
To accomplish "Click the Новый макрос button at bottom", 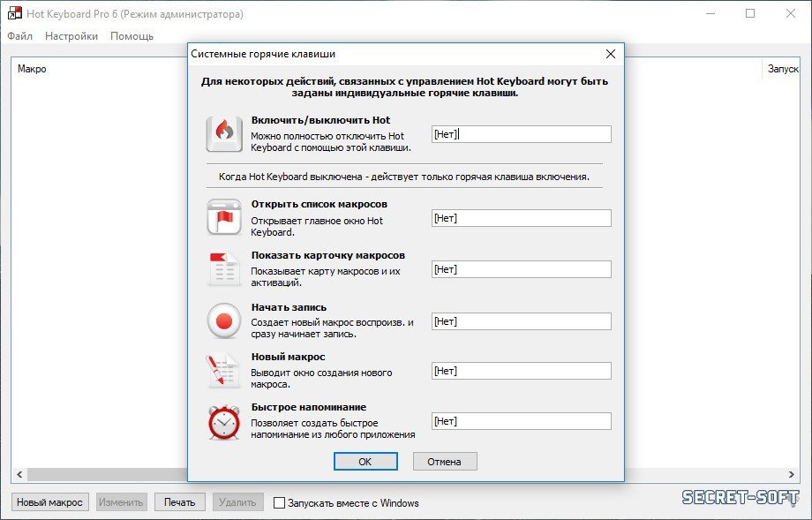I will pyautogui.click(x=50, y=502).
